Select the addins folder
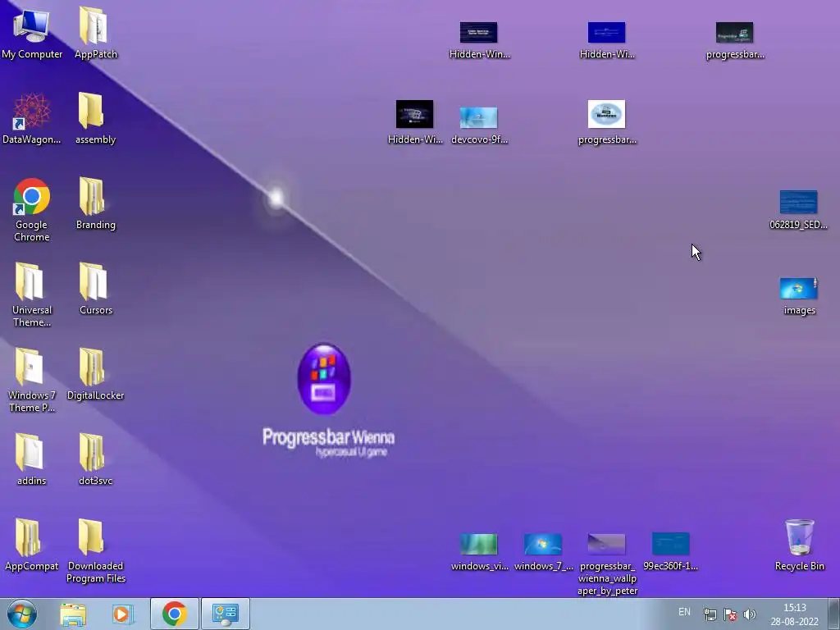Viewport: 840px width, 630px height. tap(32, 459)
